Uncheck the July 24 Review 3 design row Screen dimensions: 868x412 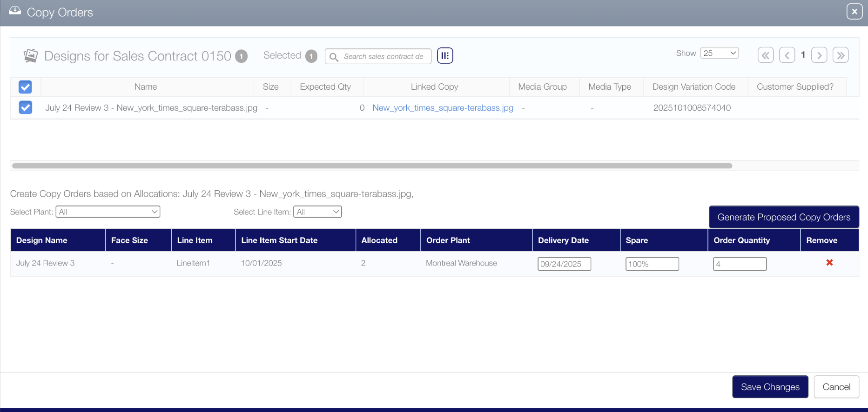click(x=26, y=108)
